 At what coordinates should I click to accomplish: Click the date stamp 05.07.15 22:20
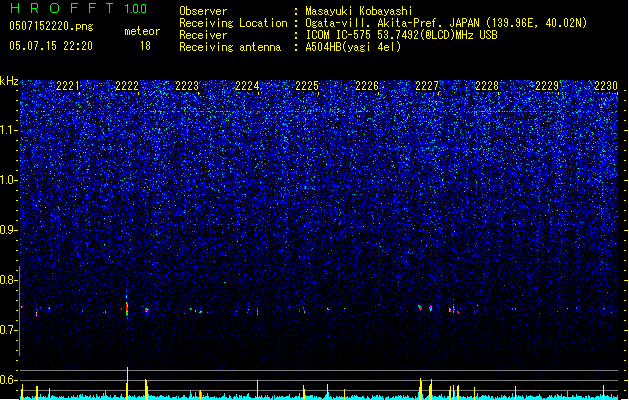[51, 46]
